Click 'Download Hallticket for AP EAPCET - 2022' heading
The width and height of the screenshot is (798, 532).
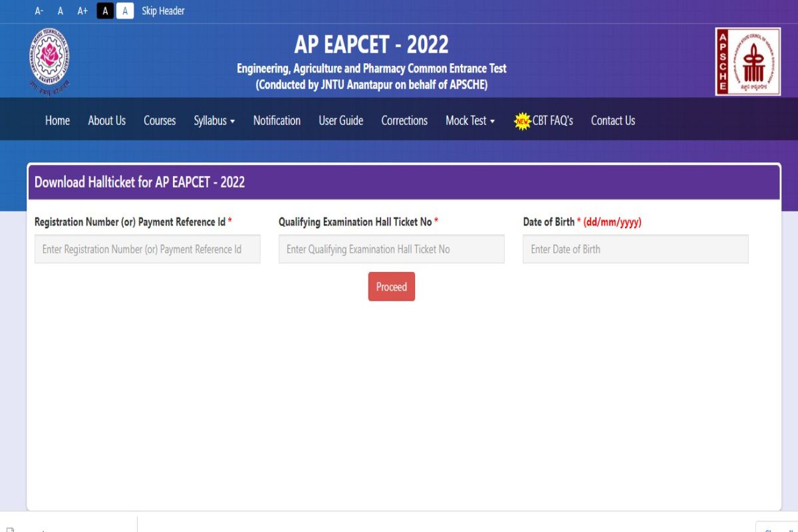tap(140, 182)
